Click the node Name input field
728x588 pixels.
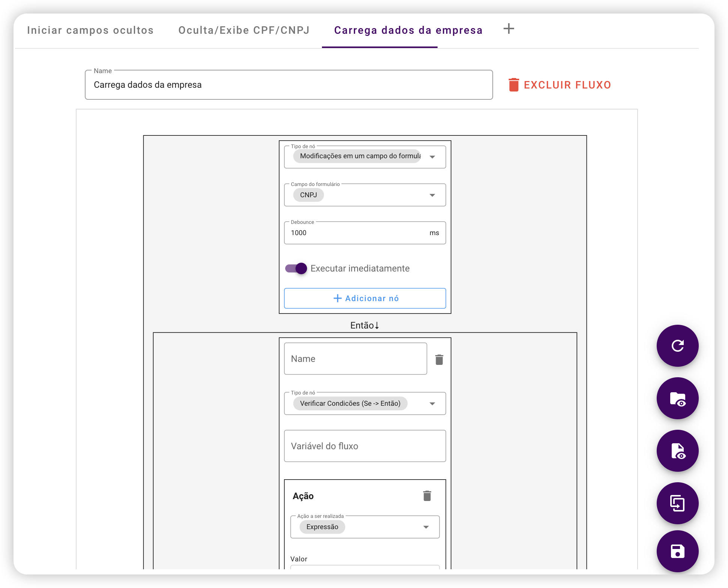click(355, 359)
